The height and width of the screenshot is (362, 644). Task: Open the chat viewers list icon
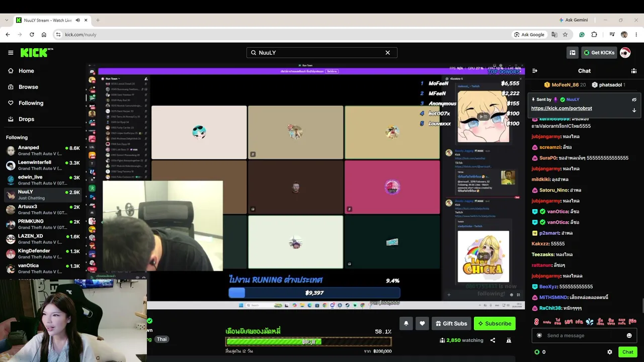click(x=634, y=71)
